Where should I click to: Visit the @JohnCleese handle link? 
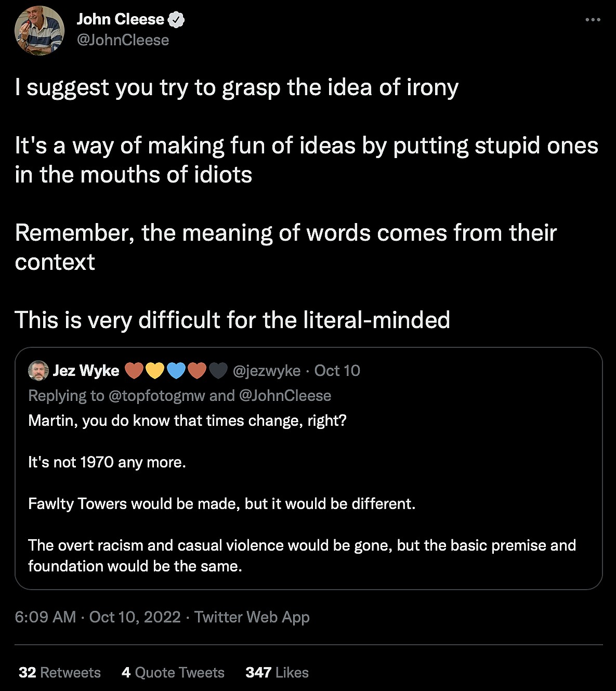(123, 40)
